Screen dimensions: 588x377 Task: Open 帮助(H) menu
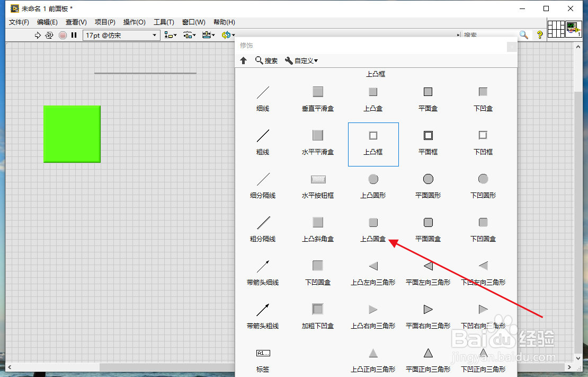point(224,22)
